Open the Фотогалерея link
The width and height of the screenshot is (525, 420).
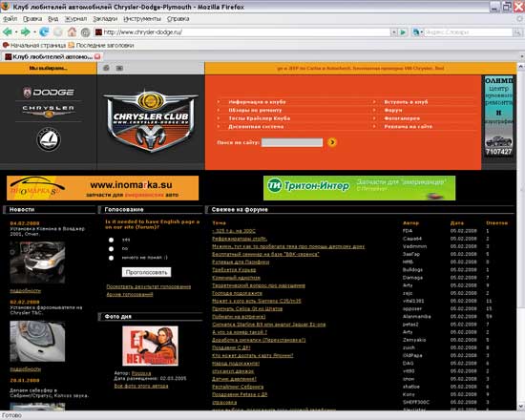point(402,118)
